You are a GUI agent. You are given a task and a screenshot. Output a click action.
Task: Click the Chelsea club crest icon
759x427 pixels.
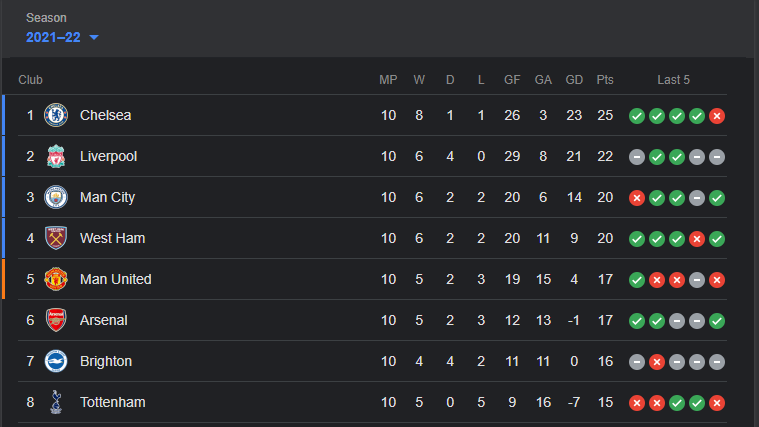tap(56, 115)
